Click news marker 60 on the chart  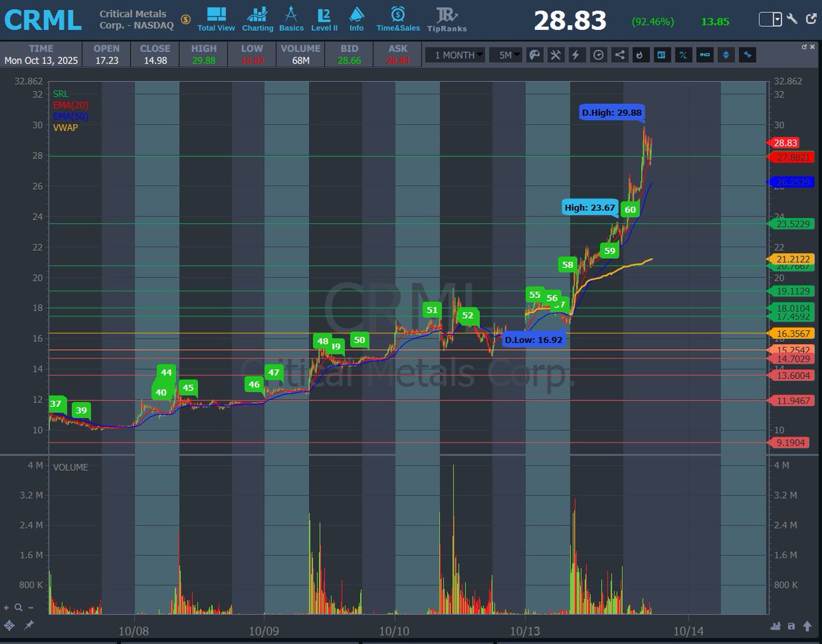(630, 210)
